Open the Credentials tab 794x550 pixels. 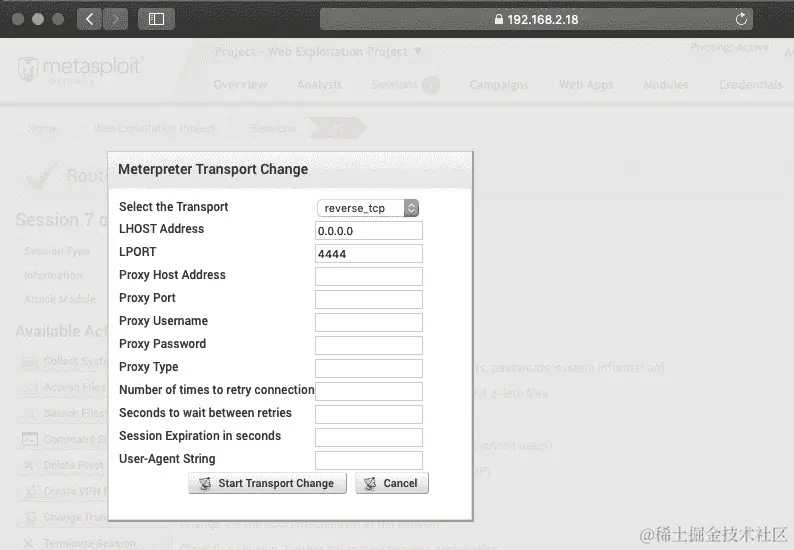[x=751, y=85]
